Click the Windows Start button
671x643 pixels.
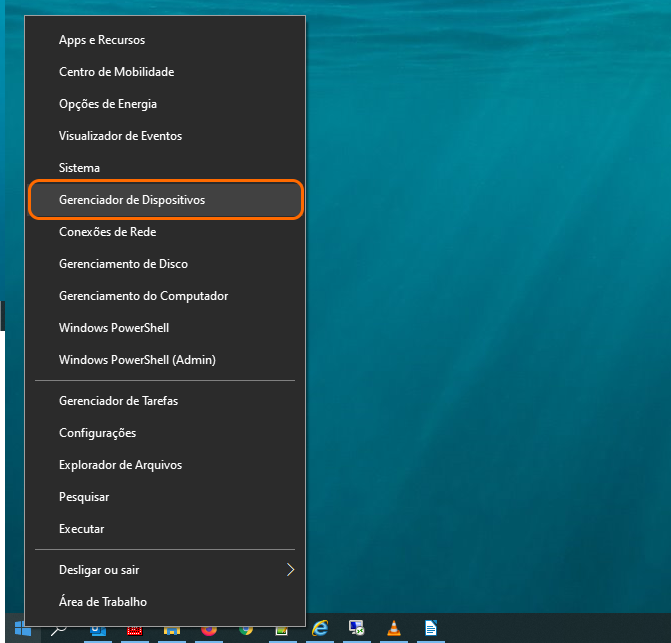coord(23,628)
